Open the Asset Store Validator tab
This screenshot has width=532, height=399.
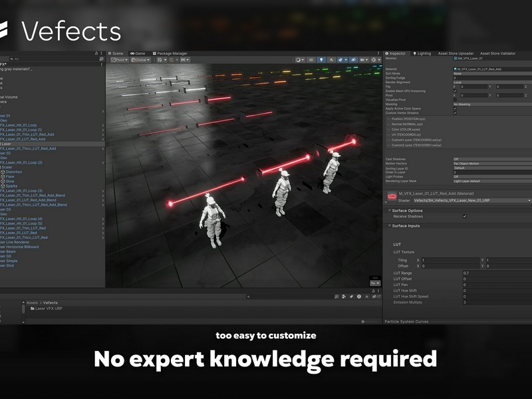(x=497, y=53)
